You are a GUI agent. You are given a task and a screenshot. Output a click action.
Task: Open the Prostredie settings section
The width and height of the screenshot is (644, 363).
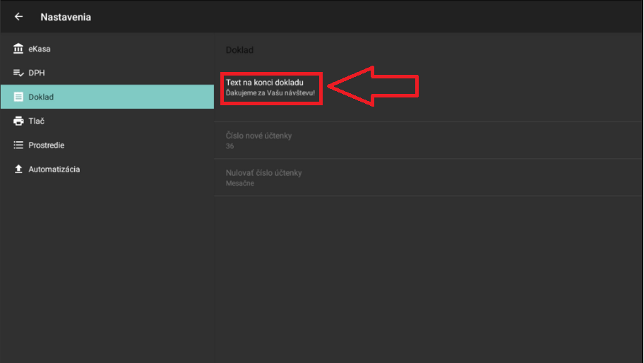47,145
